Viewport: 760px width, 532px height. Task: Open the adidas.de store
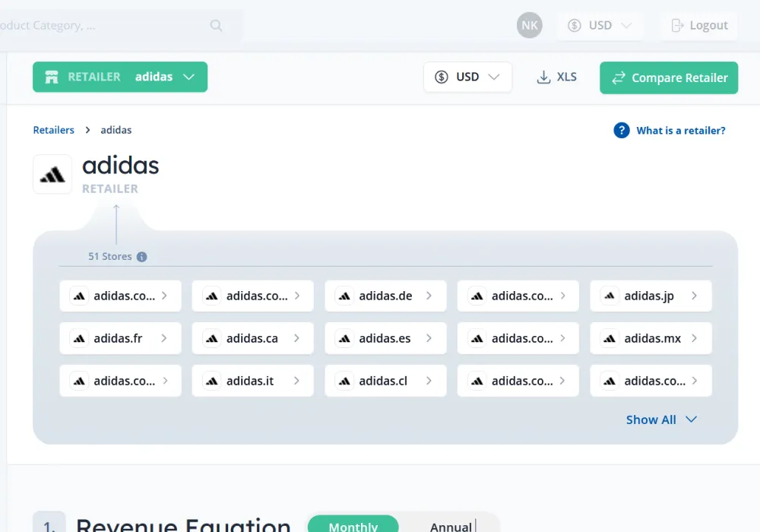(x=385, y=296)
